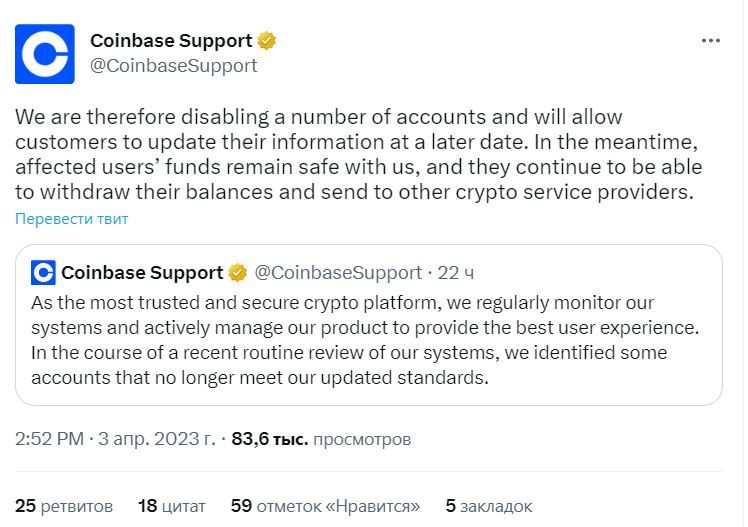Viewport: 748px width, 527px height.
Task: Open the Coinbase Support profile avatar
Action: 45,54
